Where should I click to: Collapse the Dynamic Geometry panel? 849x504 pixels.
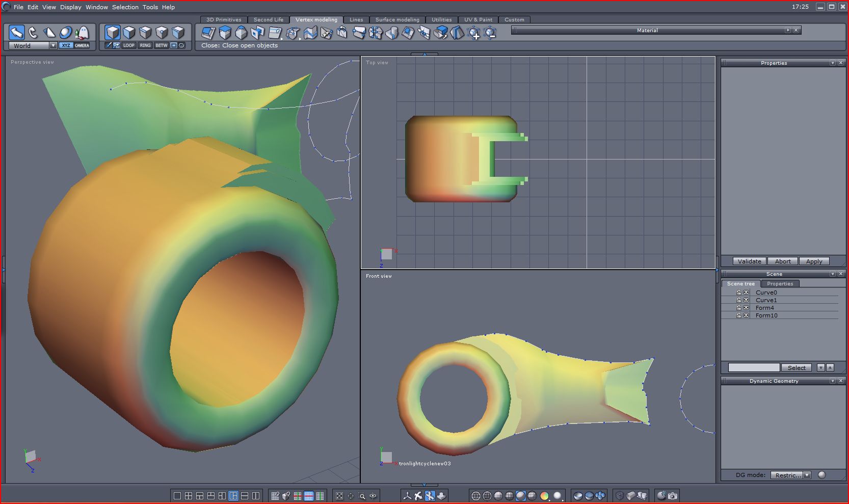pos(833,381)
